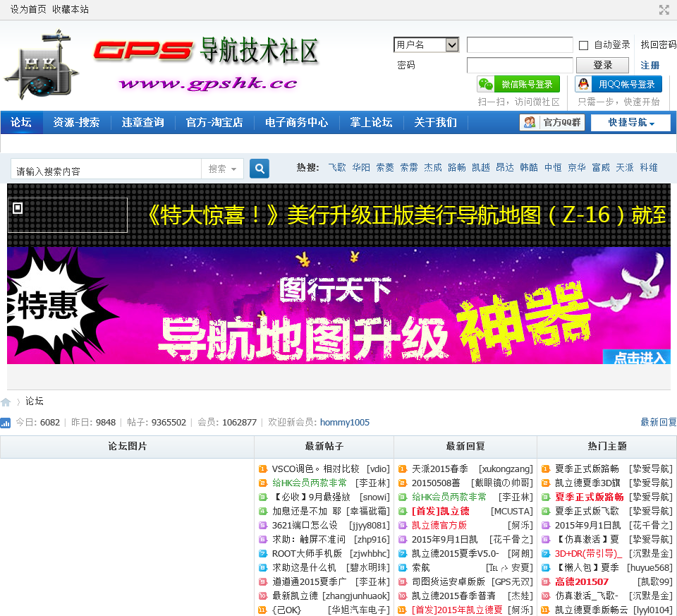
Task: Click the blue statistics chart icon beside 今日
Action: coord(6,423)
